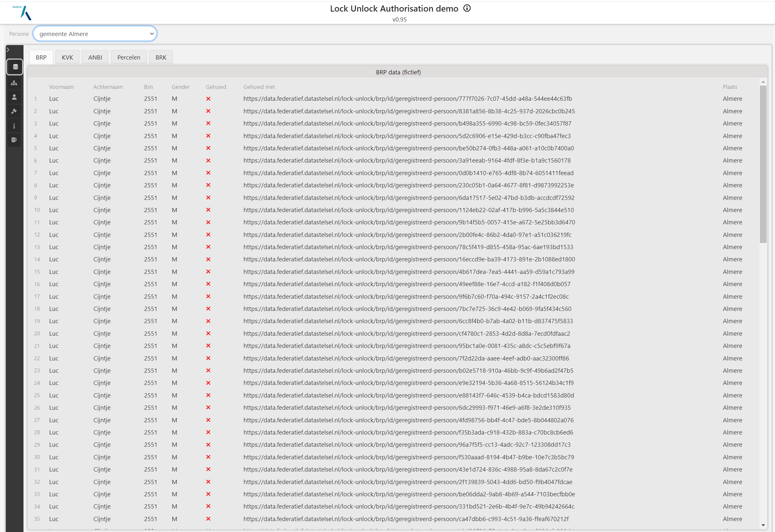Click the 'BRP data (fictief)' table title
Screen dimensions: 775x532
point(398,72)
